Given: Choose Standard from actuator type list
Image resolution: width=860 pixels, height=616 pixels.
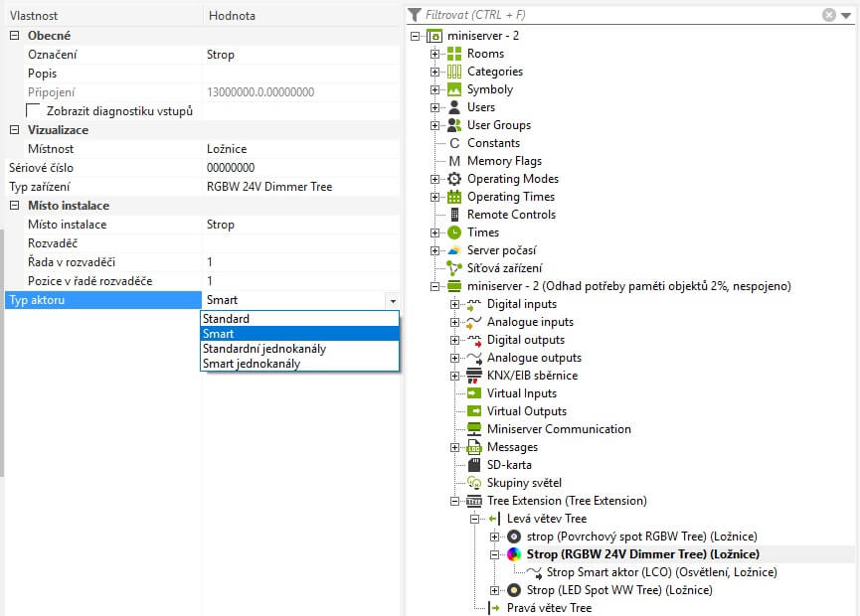Looking at the screenshot, I should (226, 319).
